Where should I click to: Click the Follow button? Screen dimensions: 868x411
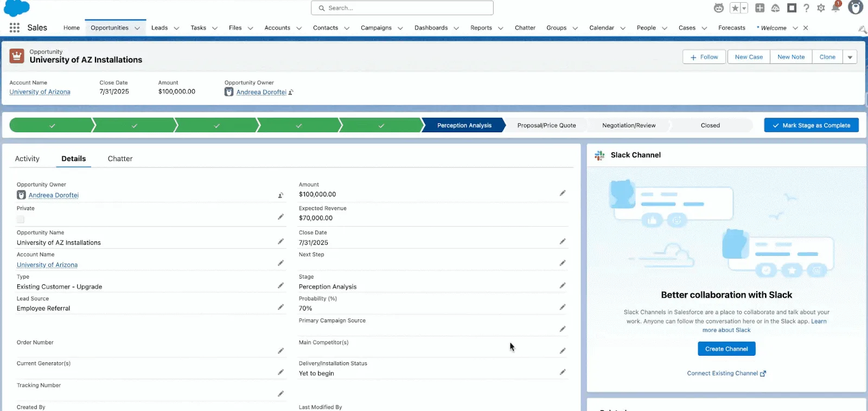[704, 57]
